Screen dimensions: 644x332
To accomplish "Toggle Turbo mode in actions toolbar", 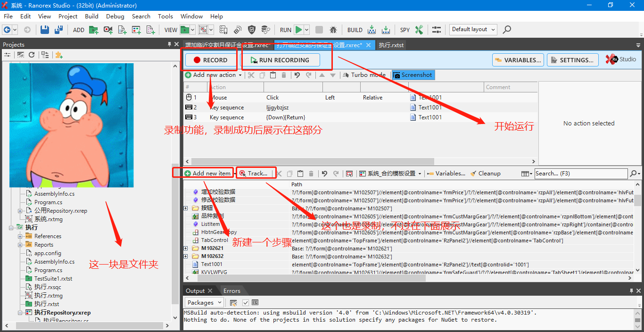I will (x=364, y=75).
